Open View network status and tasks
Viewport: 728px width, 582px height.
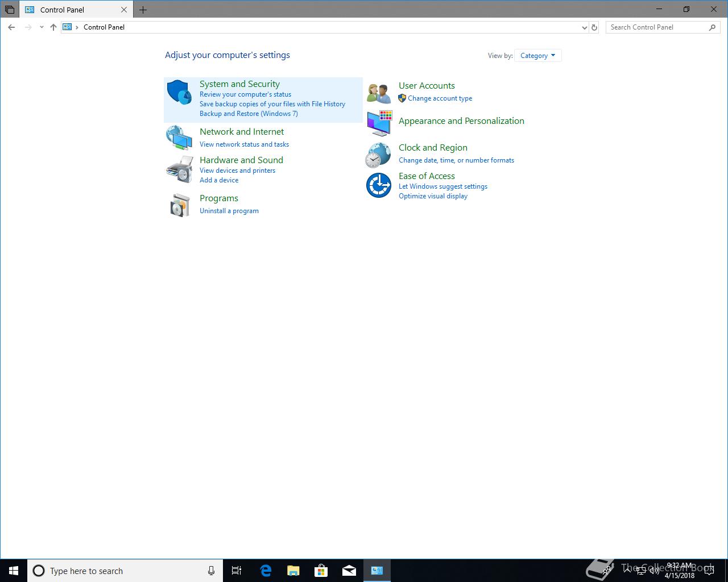click(244, 144)
